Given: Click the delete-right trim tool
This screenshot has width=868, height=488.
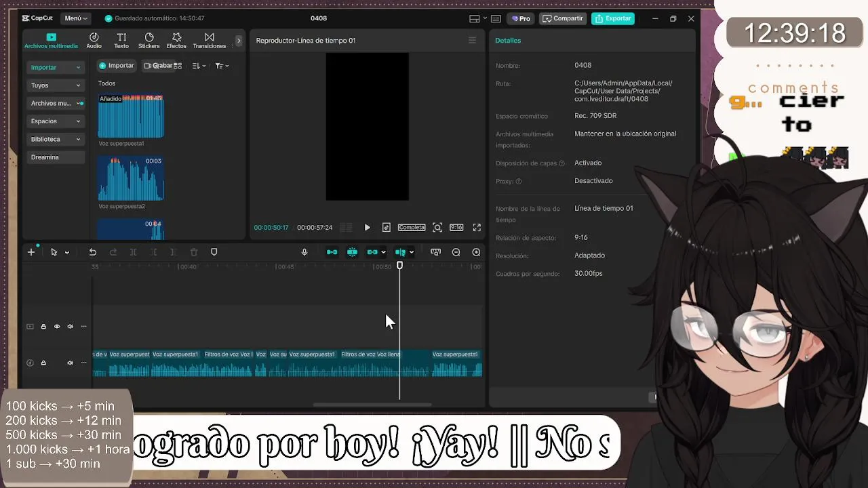Looking at the screenshot, I should coord(174,252).
